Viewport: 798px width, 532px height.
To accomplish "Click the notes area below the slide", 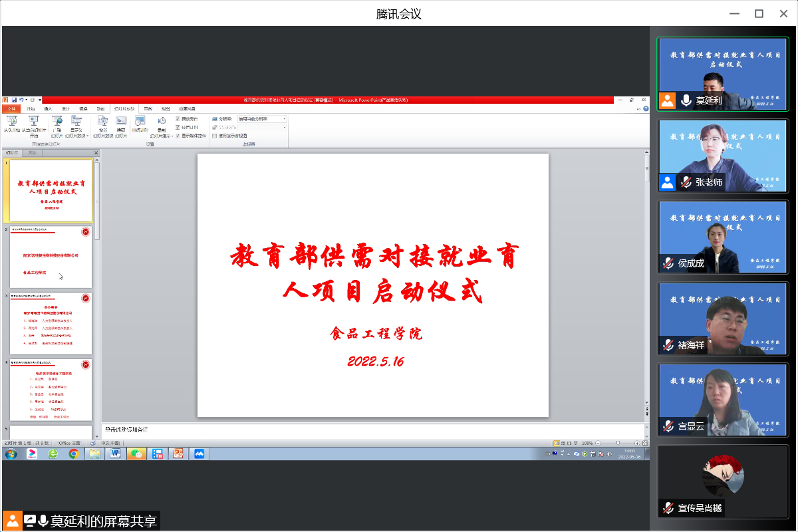I will click(372, 430).
